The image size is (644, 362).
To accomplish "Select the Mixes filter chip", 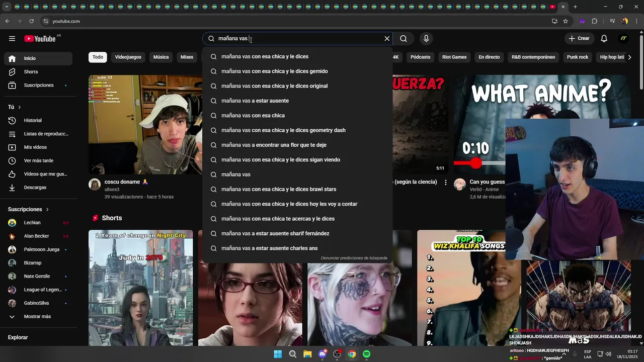I will 187,57.
